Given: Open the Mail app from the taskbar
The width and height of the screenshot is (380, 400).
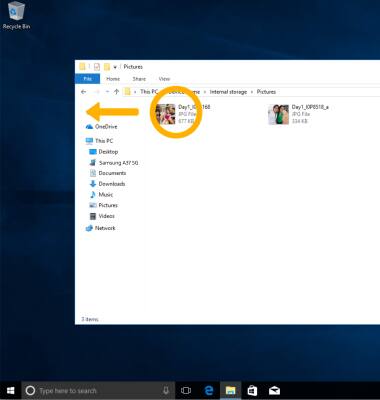Looking at the screenshot, I should coord(274,391).
